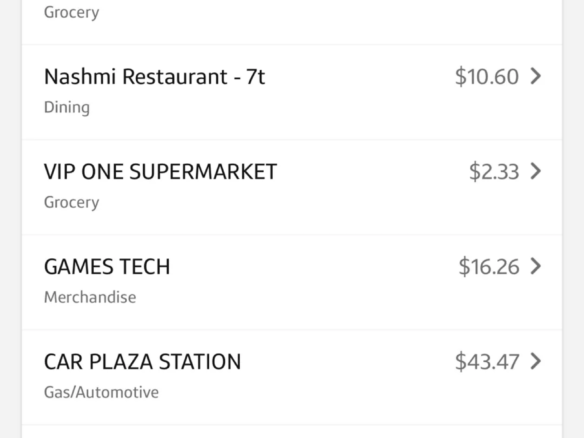
Task: Select the VIP ONE SUPERMARKET entry title
Action: [161, 172]
